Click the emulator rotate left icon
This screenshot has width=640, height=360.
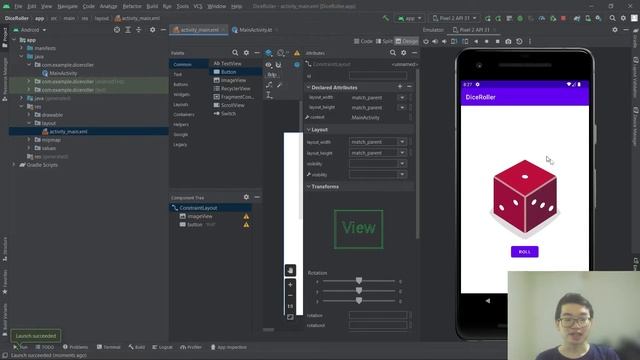pyautogui.click(x=454, y=41)
